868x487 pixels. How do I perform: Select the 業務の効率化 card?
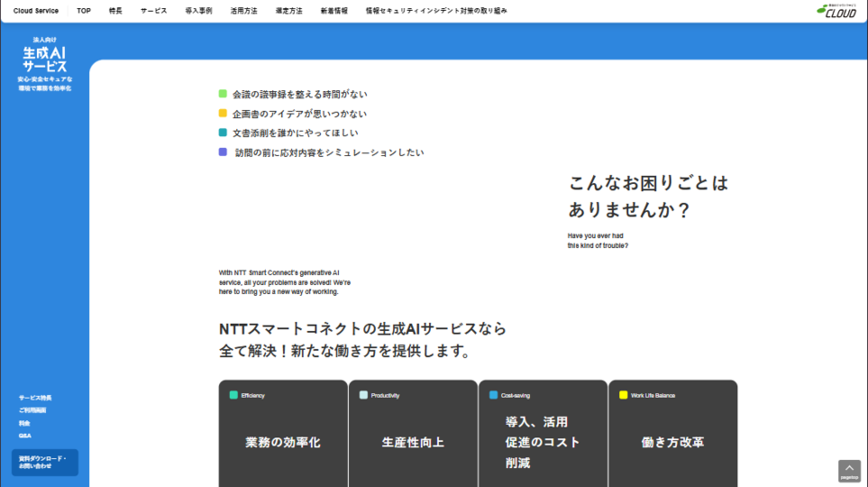283,434
